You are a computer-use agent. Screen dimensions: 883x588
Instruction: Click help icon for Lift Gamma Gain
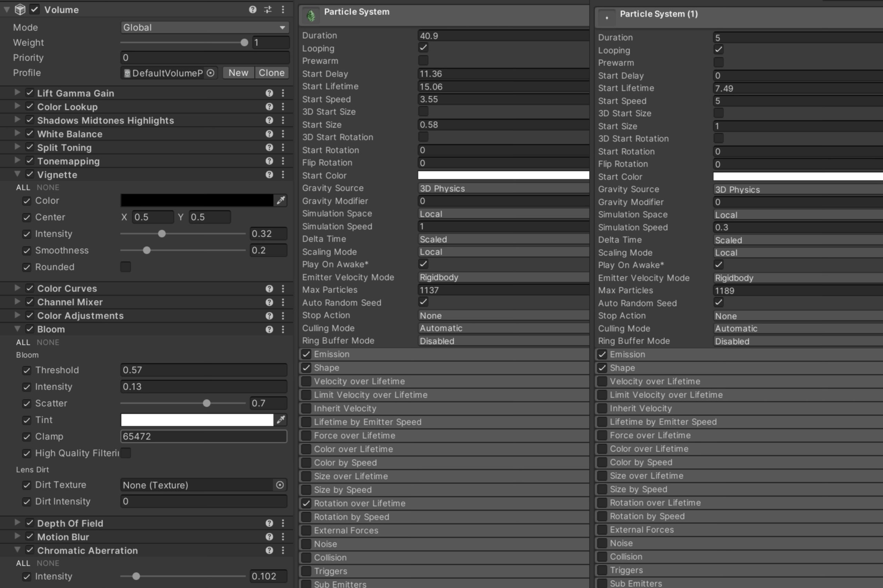pyautogui.click(x=269, y=93)
